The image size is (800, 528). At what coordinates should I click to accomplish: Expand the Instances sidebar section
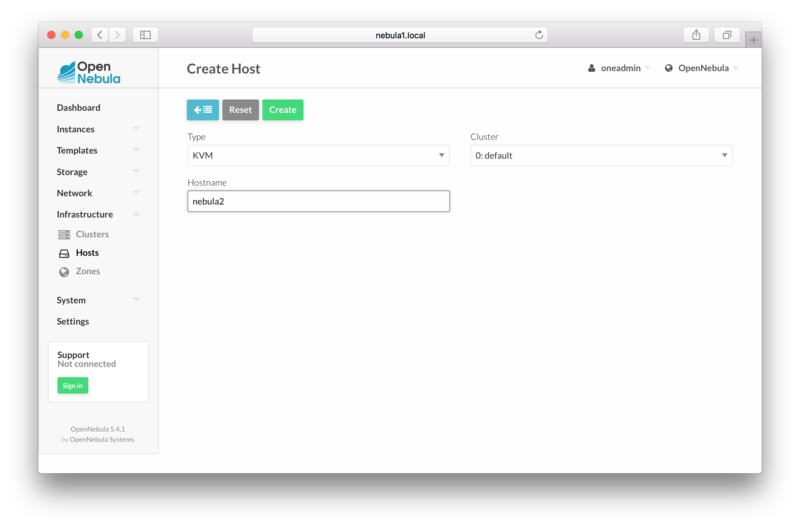pos(98,129)
